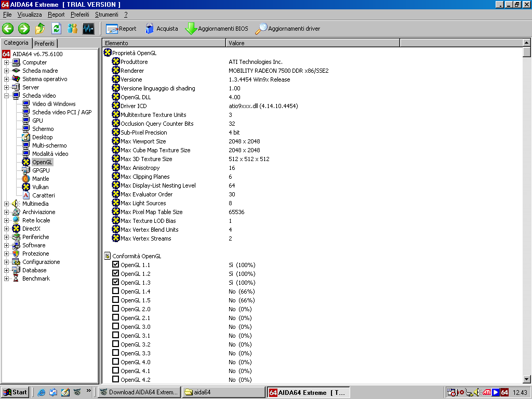Click the AIDA64 tray icon
The image size is (532, 399).
[504, 392]
